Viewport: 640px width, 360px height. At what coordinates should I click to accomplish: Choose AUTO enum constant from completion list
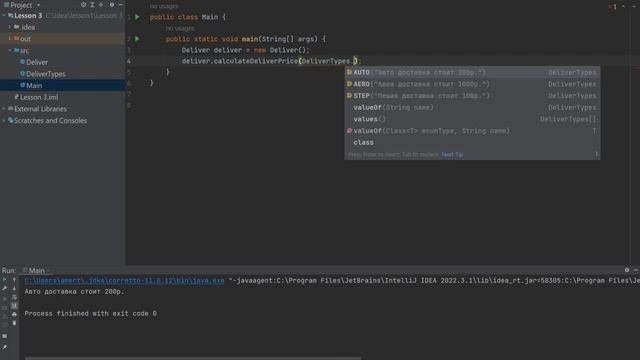pyautogui.click(x=472, y=72)
